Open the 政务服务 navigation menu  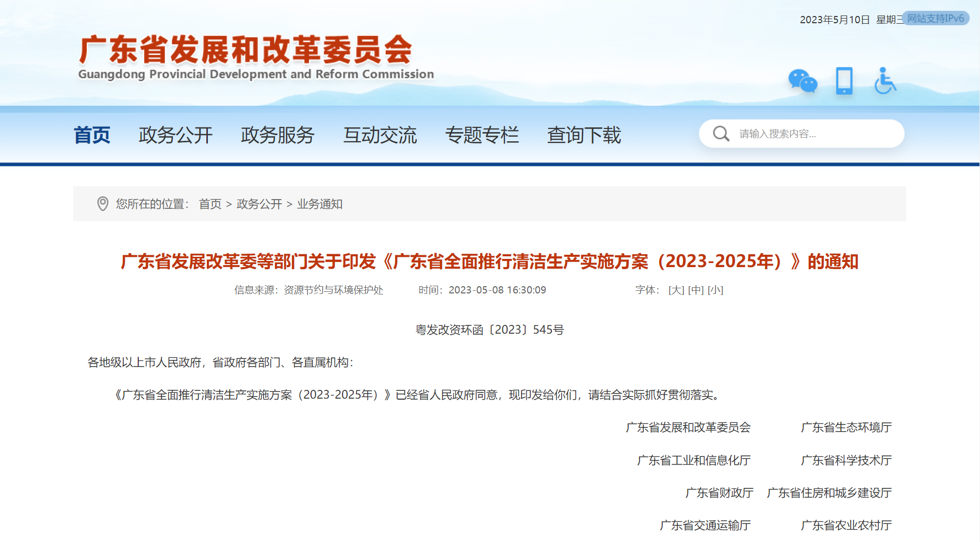(277, 135)
